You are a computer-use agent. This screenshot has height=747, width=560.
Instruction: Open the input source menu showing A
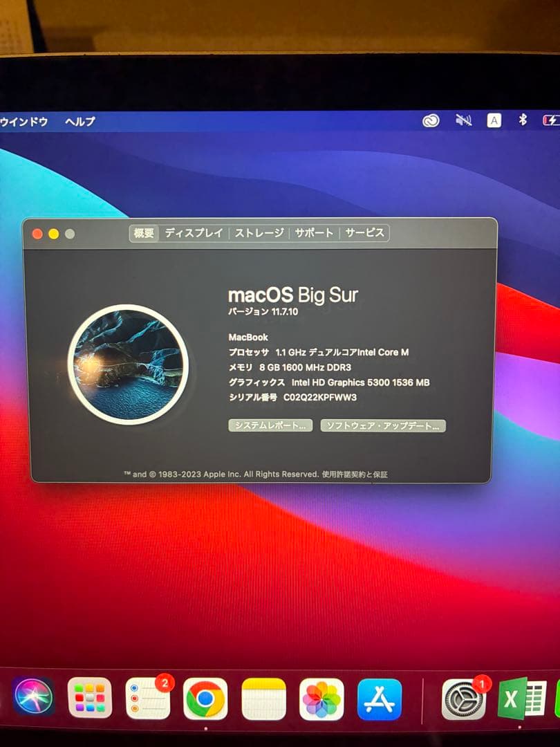493,120
